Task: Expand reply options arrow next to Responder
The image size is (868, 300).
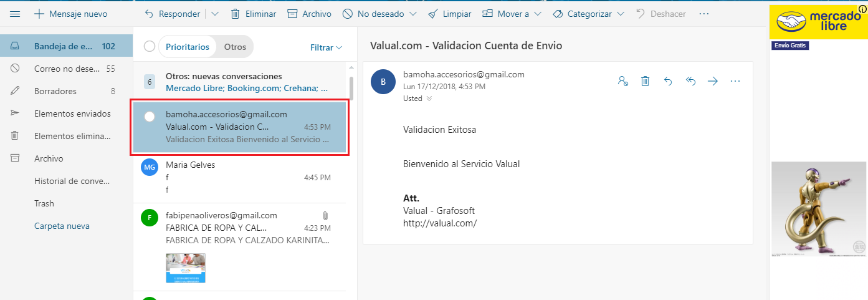Action: tap(215, 14)
